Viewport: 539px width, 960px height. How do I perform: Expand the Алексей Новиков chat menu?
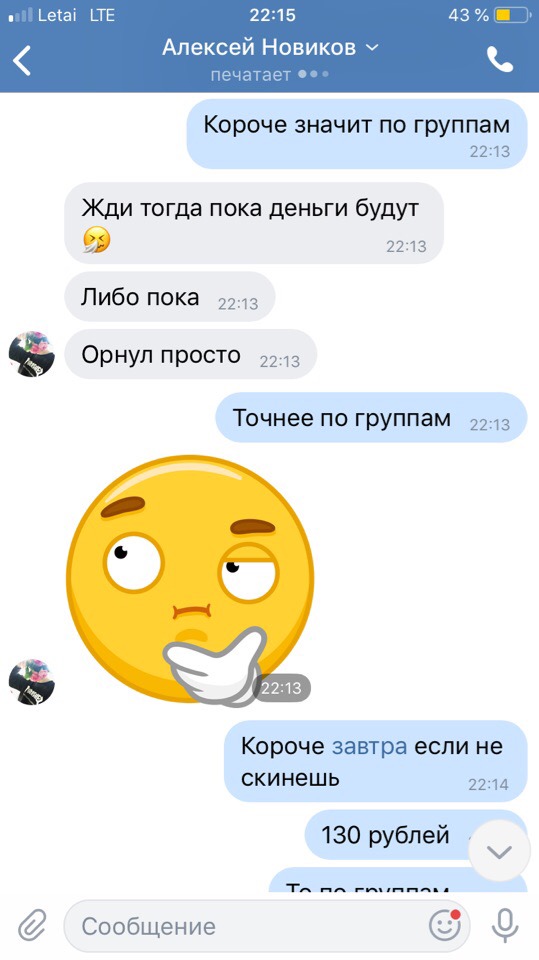(x=270, y=48)
